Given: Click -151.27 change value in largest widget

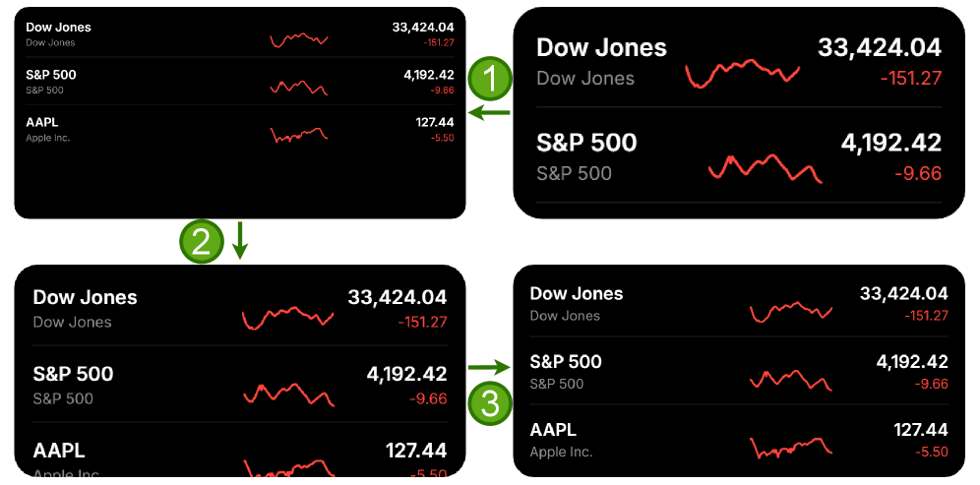Looking at the screenshot, I should click(910, 79).
